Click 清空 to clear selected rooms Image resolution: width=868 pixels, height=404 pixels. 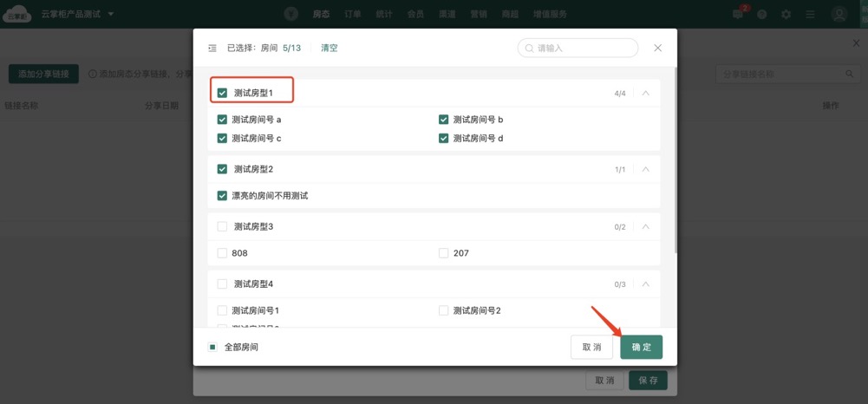pyautogui.click(x=330, y=49)
